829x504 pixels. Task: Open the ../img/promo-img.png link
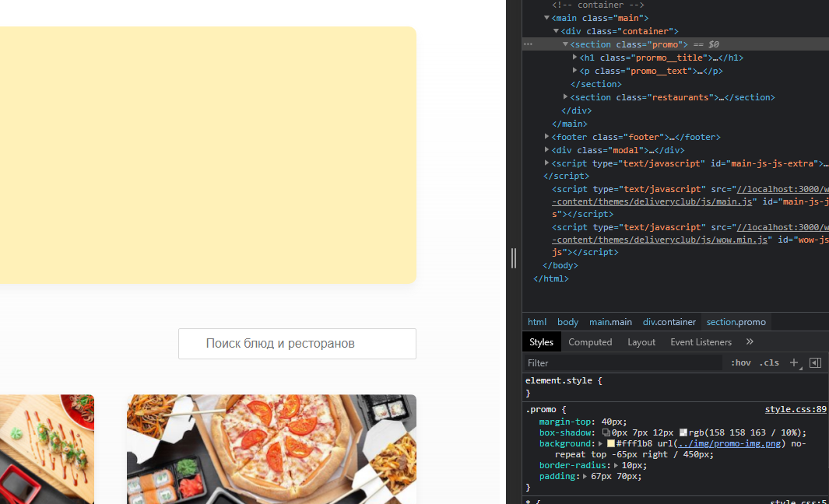coord(729,444)
